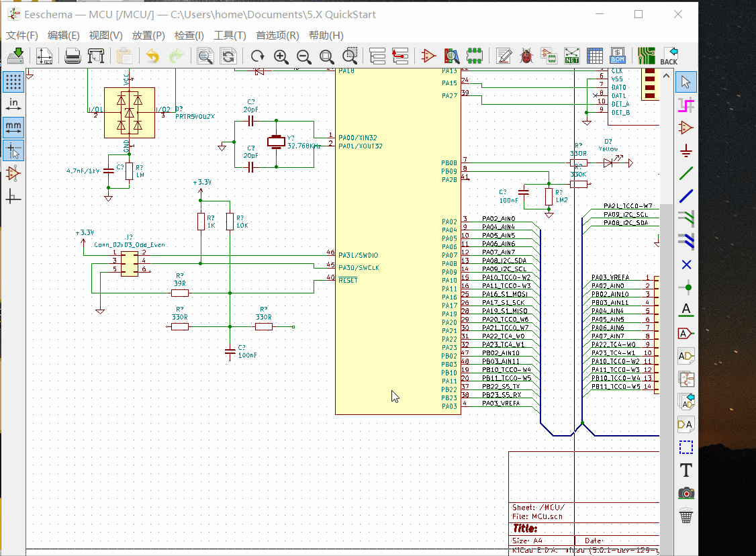Open the Find tool

(205, 56)
